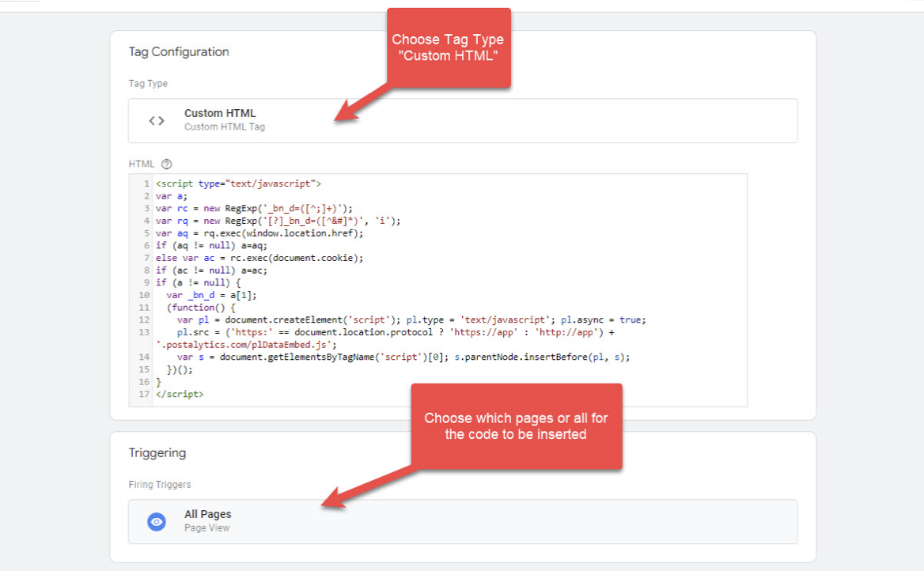Viewport: 924px width, 571px height.
Task: Click the window.location.href code line
Action: click(259, 233)
